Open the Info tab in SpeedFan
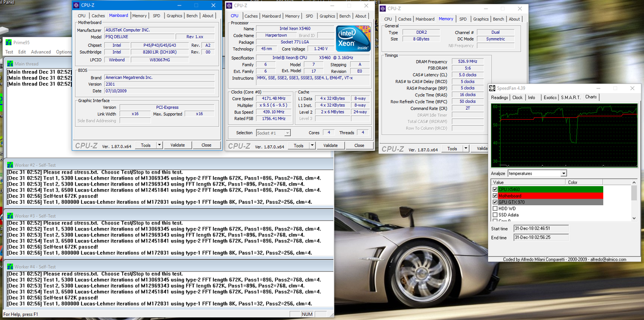This screenshot has width=644, height=320. (x=531, y=98)
